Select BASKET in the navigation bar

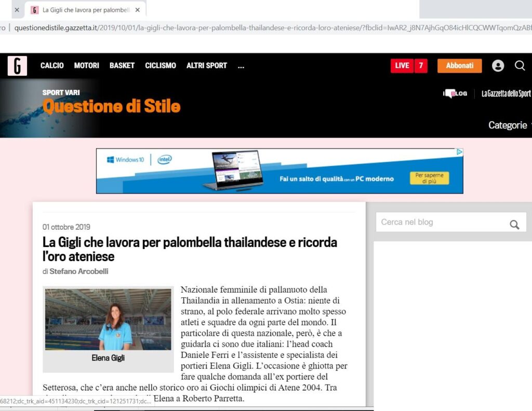pyautogui.click(x=122, y=66)
